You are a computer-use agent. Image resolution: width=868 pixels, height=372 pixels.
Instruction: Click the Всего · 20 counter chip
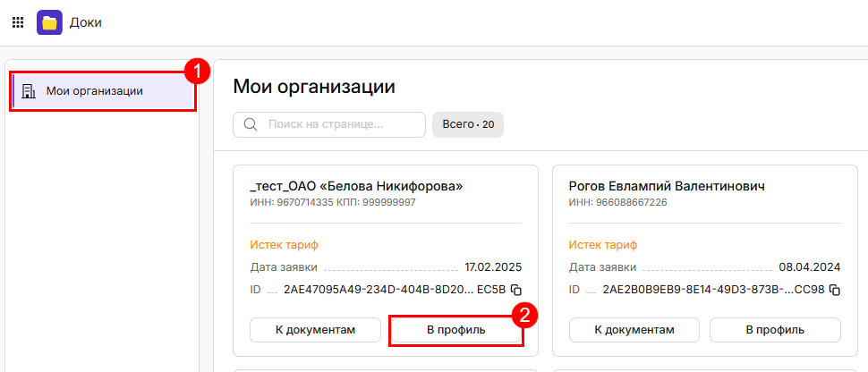[x=468, y=124]
